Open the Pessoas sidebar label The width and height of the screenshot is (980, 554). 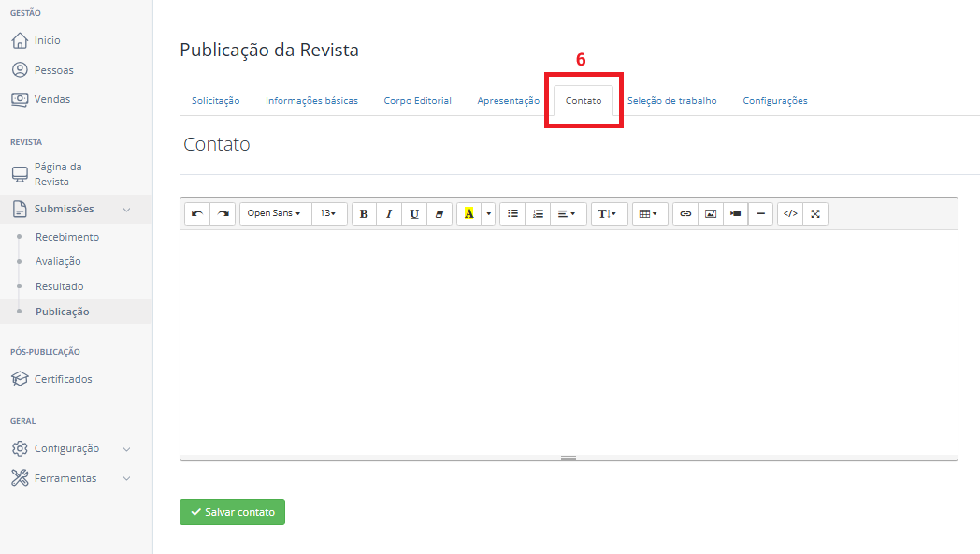click(53, 70)
